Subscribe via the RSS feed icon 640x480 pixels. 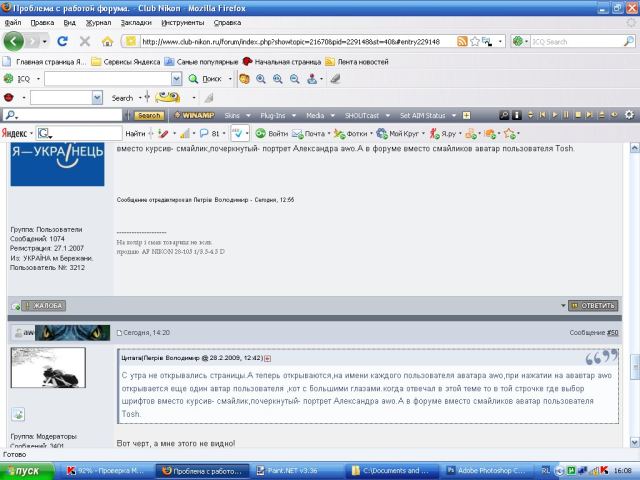462,41
